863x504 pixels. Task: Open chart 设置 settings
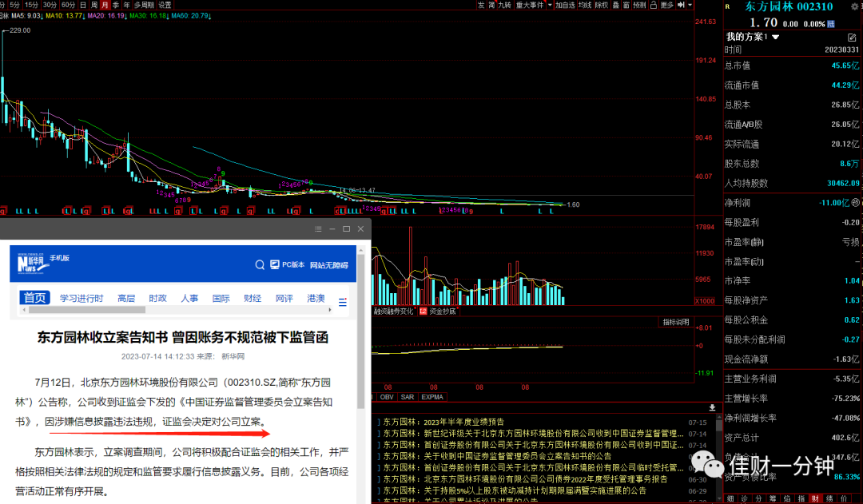(165, 5)
